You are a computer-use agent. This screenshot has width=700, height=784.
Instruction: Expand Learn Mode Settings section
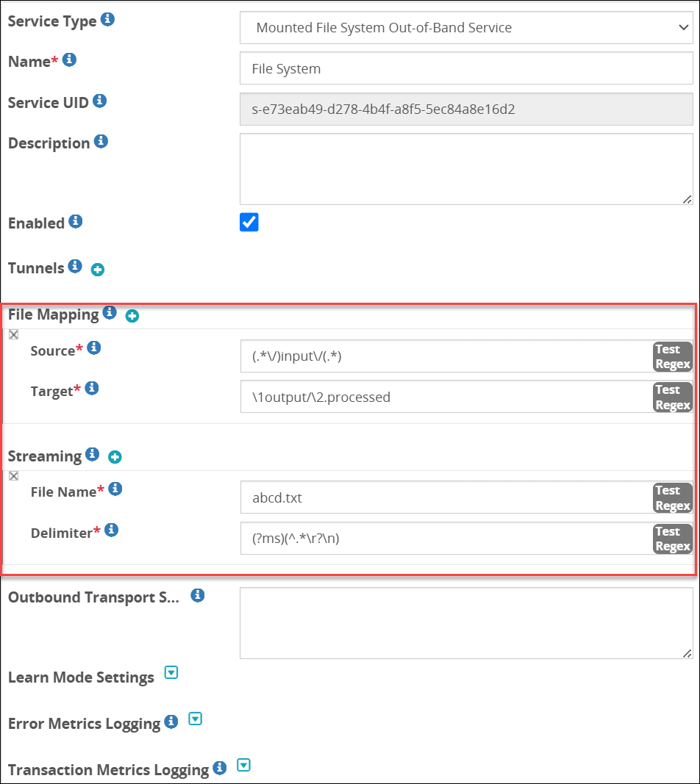171,672
